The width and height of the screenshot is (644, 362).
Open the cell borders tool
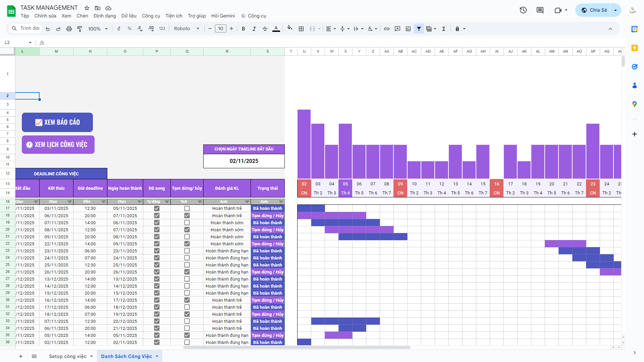pos(301,29)
